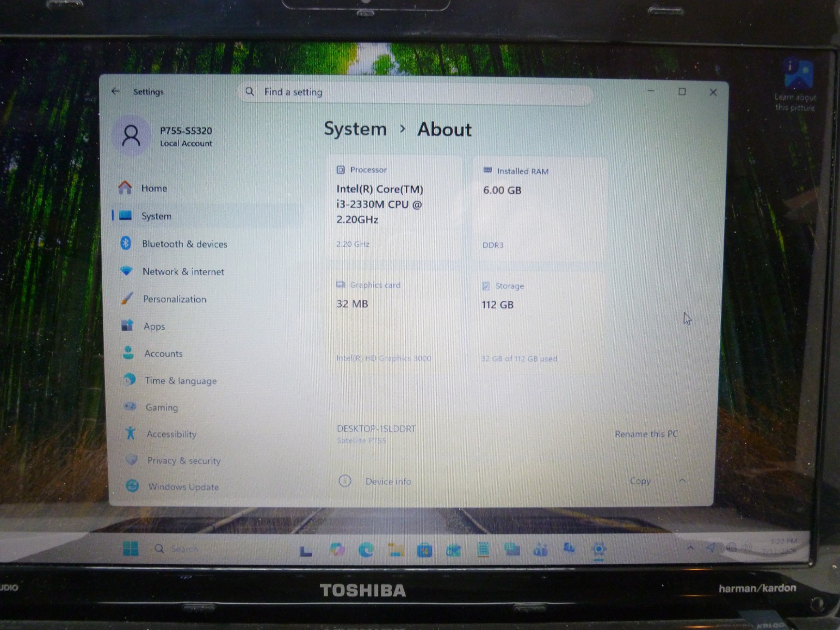Go back with the Settings back arrow
This screenshot has height=630, width=840.
[x=115, y=91]
